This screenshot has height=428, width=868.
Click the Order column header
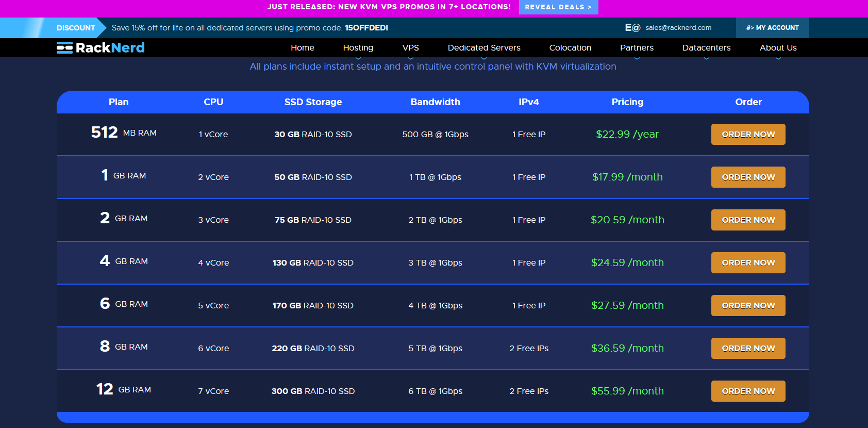tap(748, 102)
